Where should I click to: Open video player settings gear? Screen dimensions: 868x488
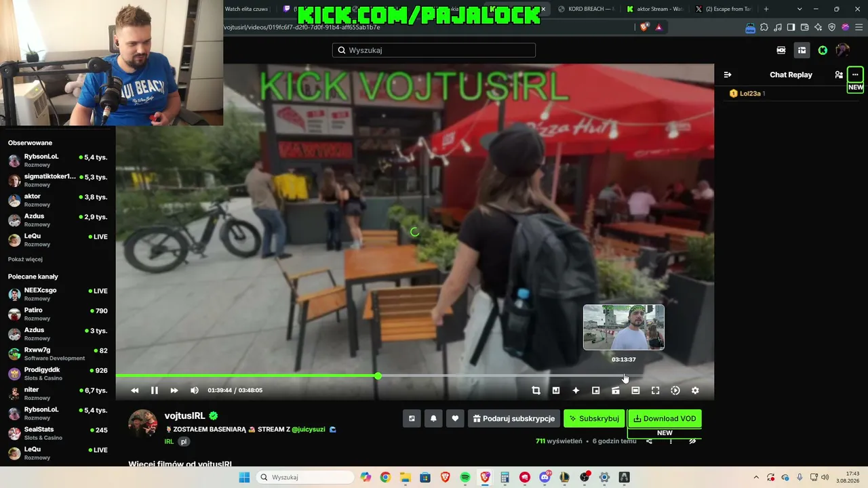[x=695, y=390]
